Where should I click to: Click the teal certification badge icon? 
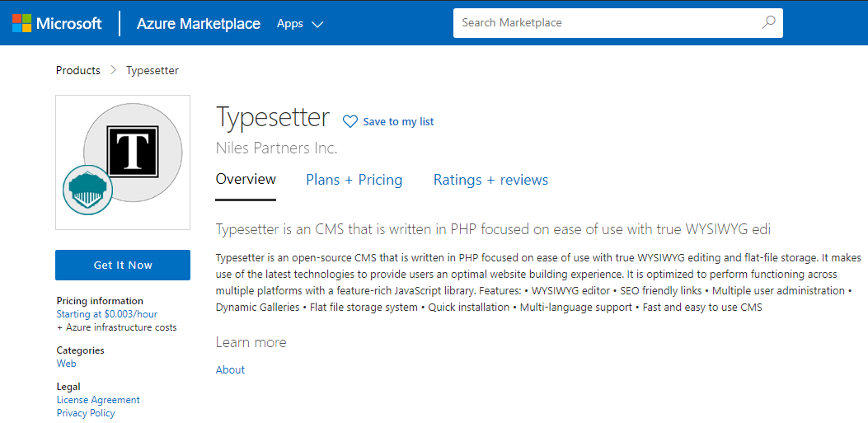(x=87, y=190)
